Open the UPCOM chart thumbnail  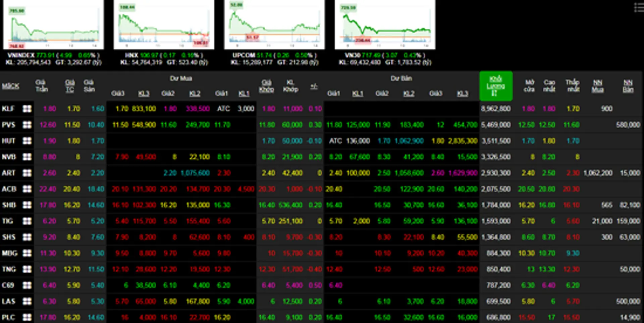pos(274,24)
